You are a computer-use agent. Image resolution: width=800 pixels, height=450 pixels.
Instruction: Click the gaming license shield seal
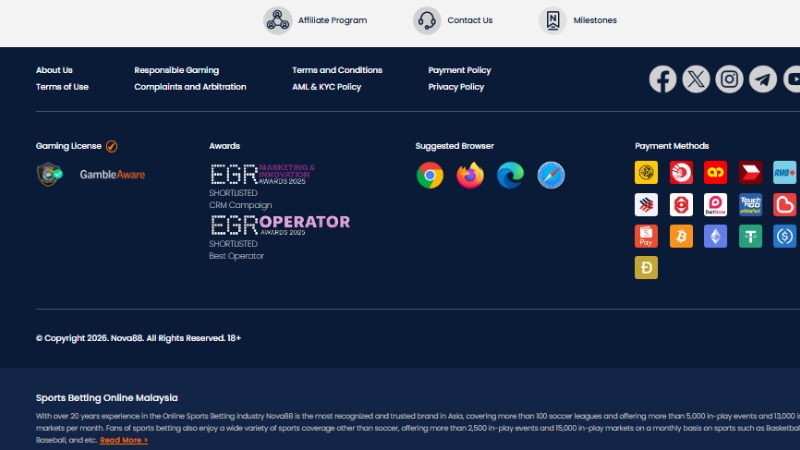(49, 174)
